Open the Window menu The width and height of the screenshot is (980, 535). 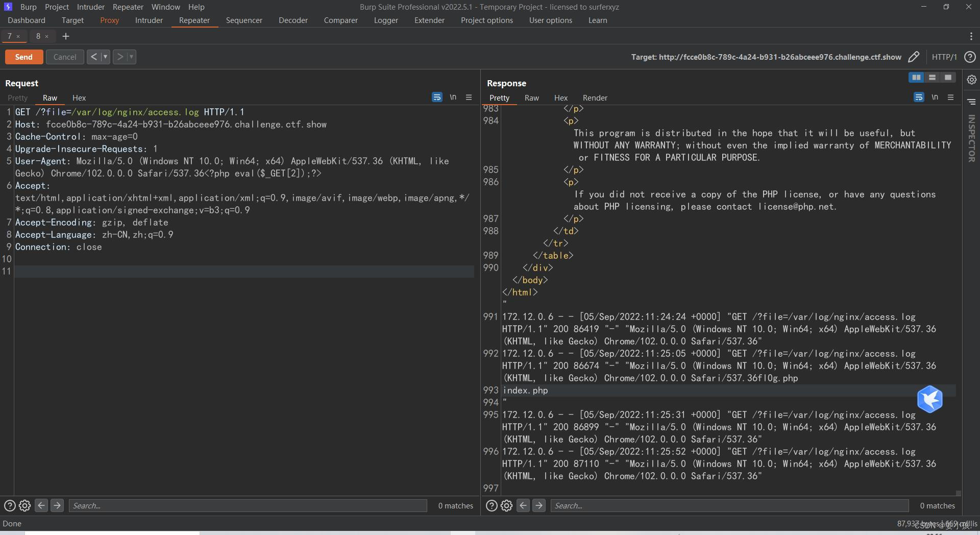(165, 7)
